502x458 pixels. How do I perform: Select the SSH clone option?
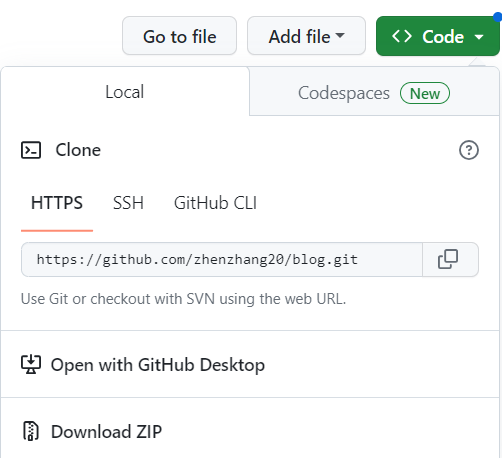click(x=128, y=203)
